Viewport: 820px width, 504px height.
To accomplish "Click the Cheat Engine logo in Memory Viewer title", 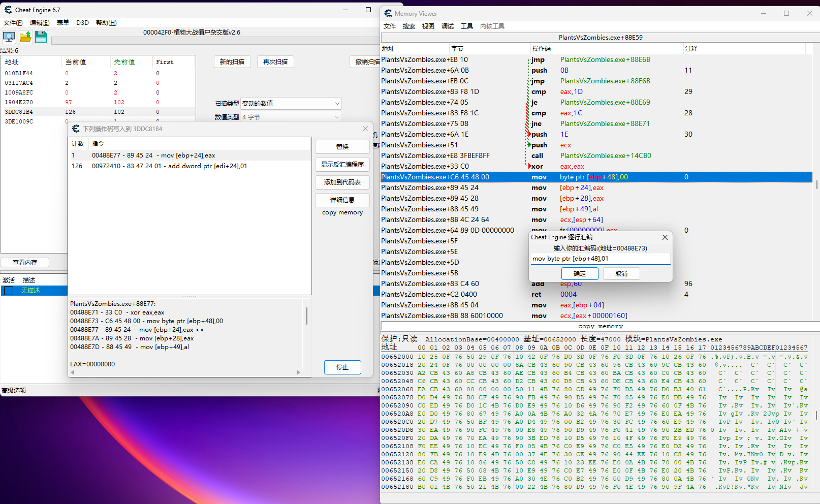I will (x=388, y=14).
